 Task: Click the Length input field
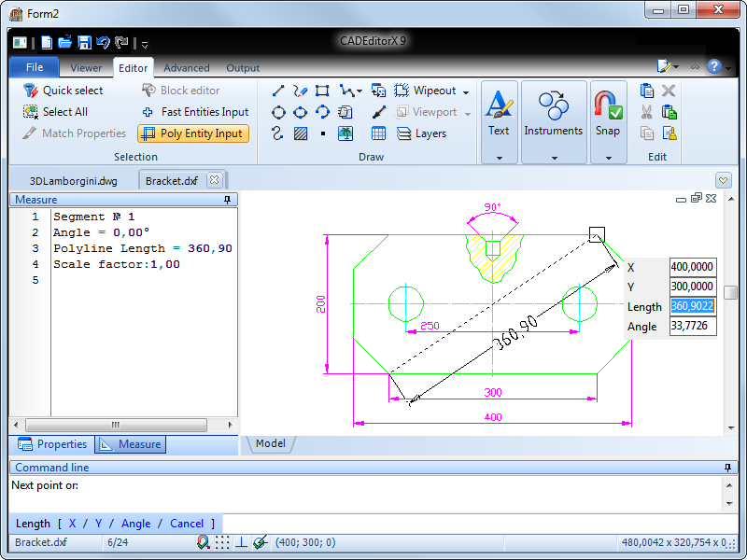(693, 306)
